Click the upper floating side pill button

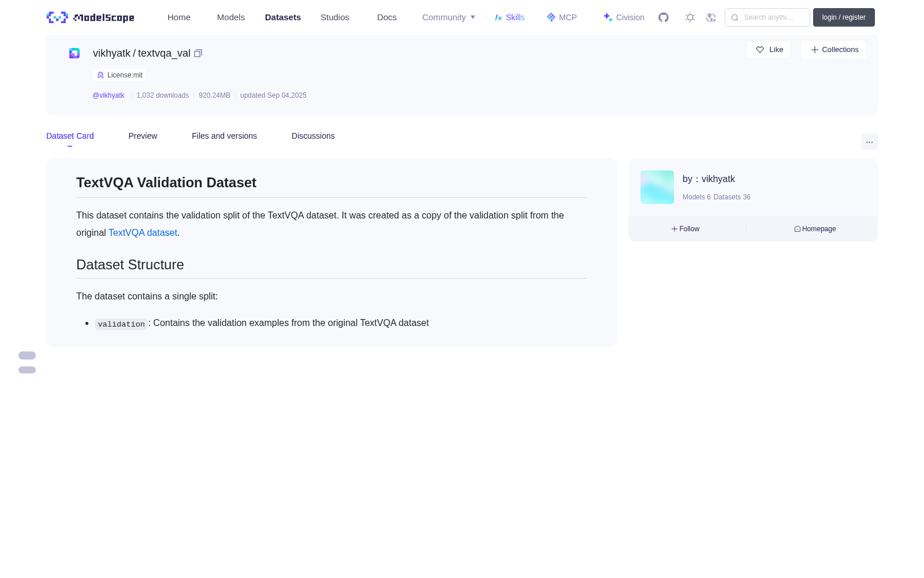coord(27,355)
